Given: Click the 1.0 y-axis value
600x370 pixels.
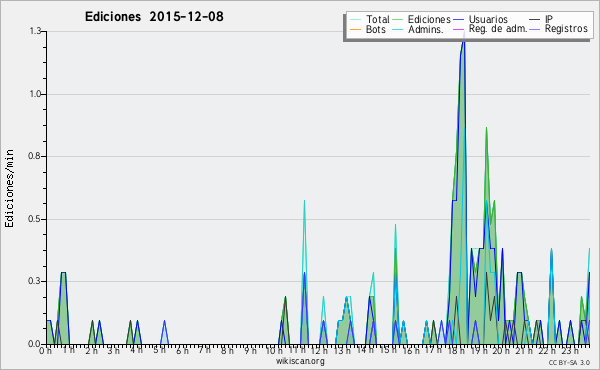Looking at the screenshot, I should 35,94.
